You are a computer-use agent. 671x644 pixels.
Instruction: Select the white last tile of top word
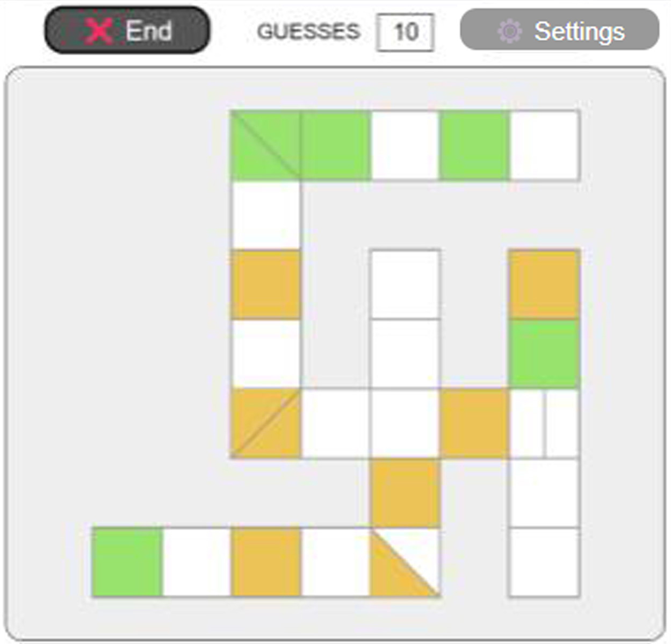pyautogui.click(x=544, y=145)
